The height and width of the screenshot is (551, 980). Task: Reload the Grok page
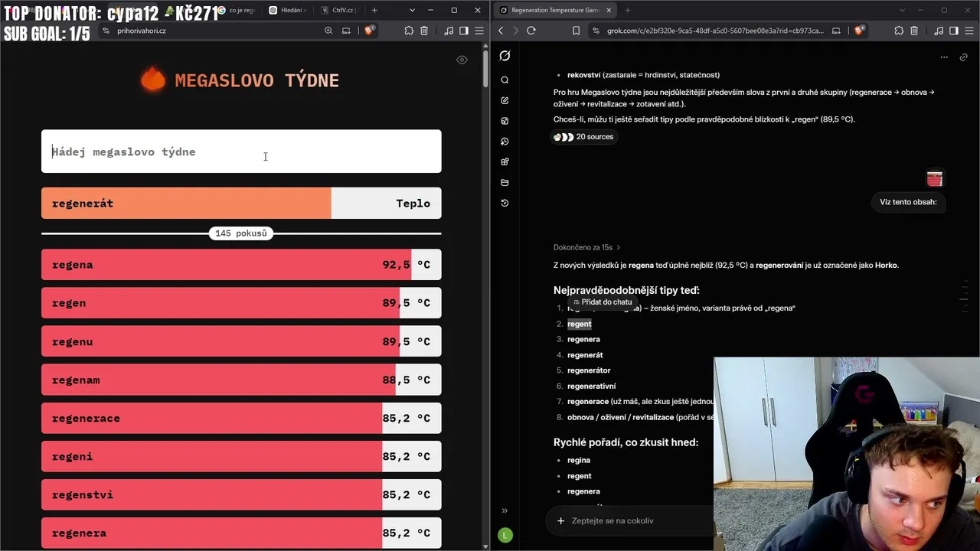tap(531, 31)
